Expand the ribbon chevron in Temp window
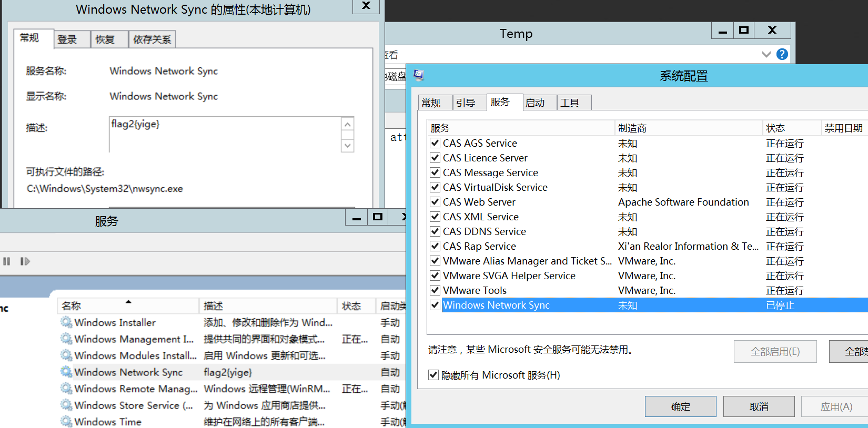 (766, 54)
